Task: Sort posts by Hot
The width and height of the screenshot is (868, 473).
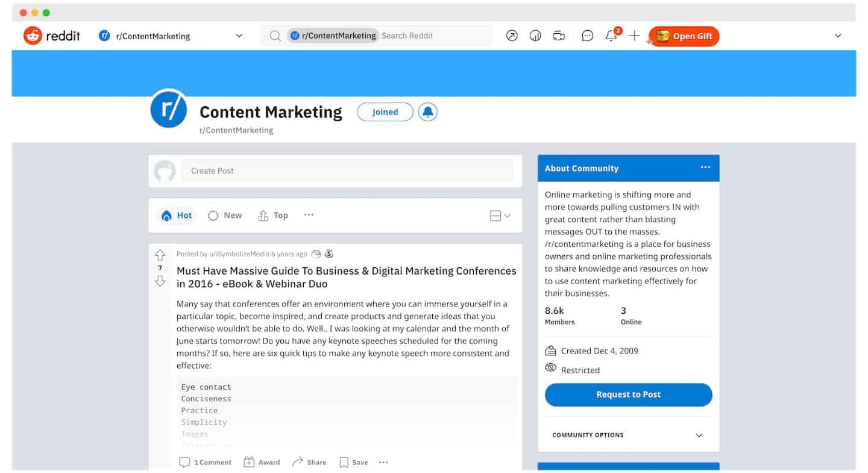Action: click(x=177, y=215)
